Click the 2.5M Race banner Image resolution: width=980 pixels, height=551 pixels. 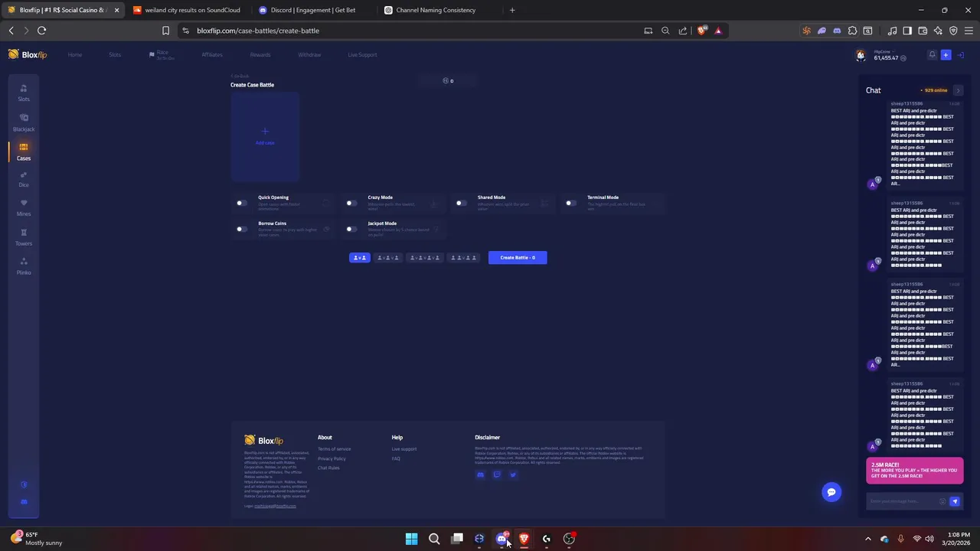coord(915,471)
